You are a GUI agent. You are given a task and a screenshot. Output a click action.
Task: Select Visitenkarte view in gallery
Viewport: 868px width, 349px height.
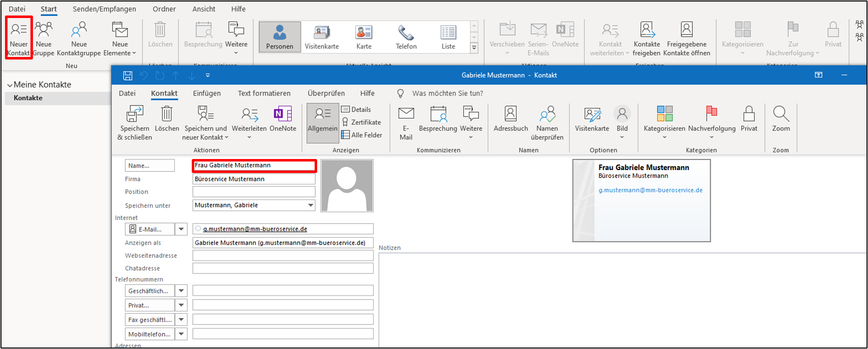tap(322, 36)
